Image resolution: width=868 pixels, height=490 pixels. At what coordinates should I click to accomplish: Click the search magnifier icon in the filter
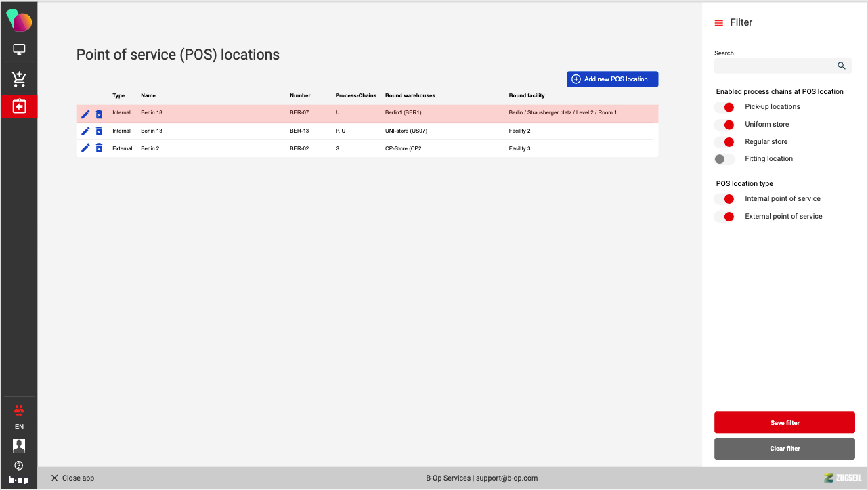[x=842, y=66]
